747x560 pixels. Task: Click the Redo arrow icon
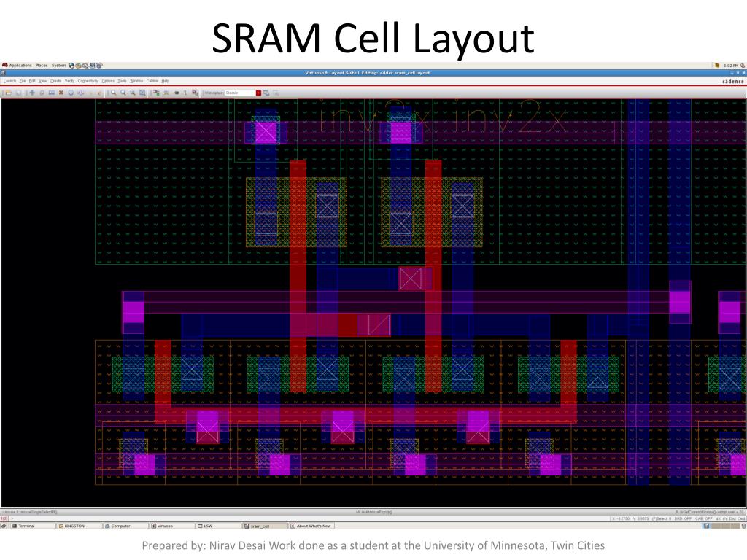[x=99, y=93]
